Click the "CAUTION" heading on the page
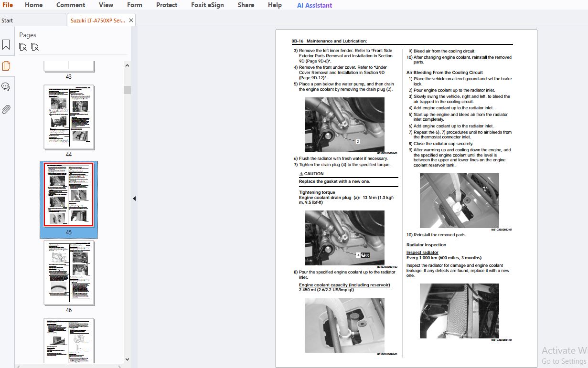The width and height of the screenshot is (588, 368). [311, 174]
